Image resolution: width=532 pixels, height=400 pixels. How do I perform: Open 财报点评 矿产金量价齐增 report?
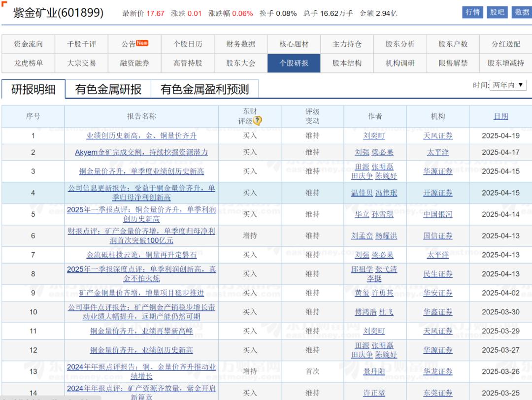[x=141, y=236]
